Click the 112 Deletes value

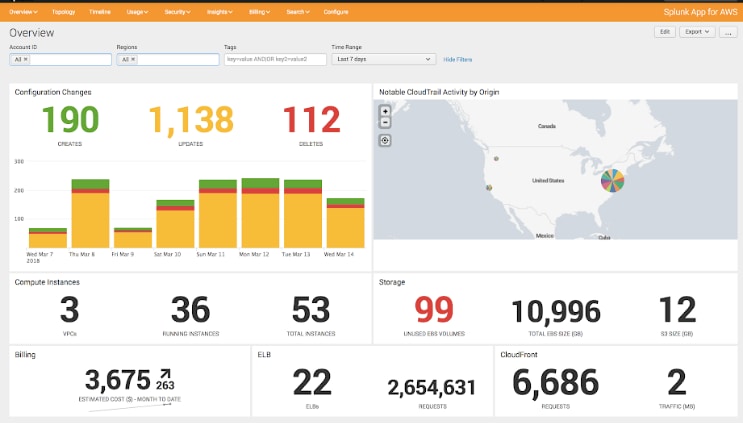tap(311, 119)
